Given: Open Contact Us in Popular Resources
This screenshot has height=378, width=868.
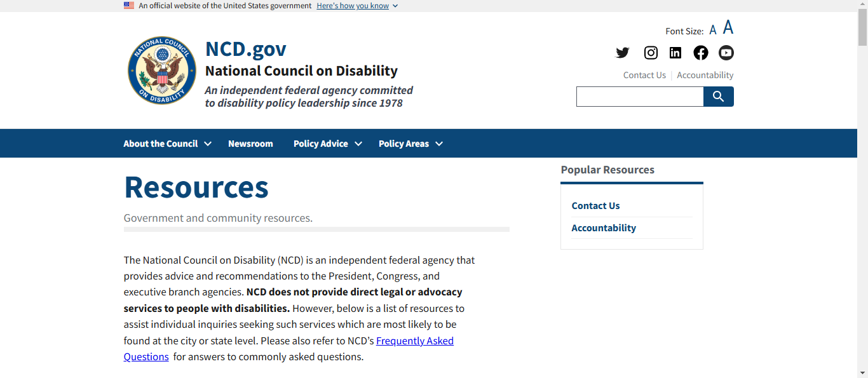Looking at the screenshot, I should (595, 206).
